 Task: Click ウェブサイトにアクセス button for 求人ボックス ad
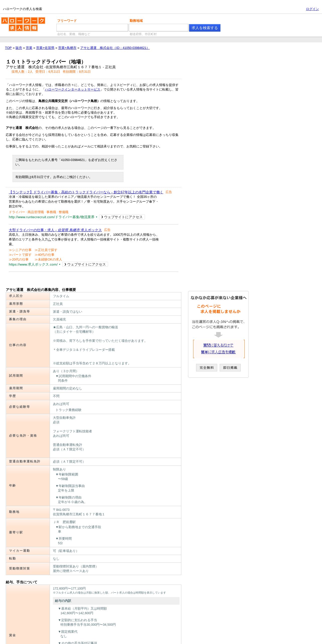tap(85, 265)
